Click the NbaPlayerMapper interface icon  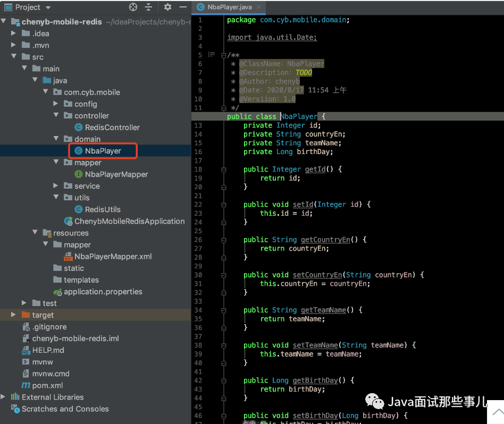pos(79,174)
